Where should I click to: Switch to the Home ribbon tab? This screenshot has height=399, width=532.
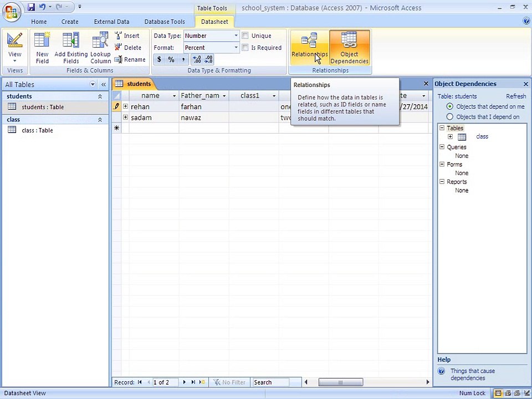(39, 22)
